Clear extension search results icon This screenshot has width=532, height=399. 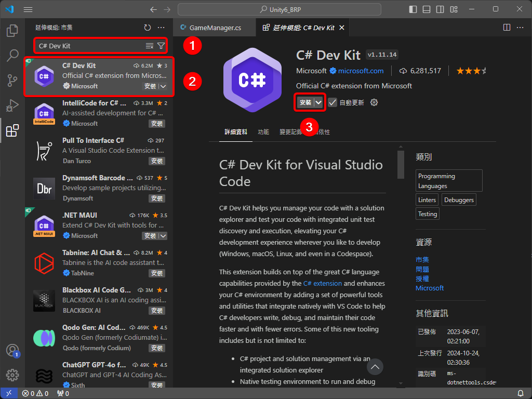(150, 46)
